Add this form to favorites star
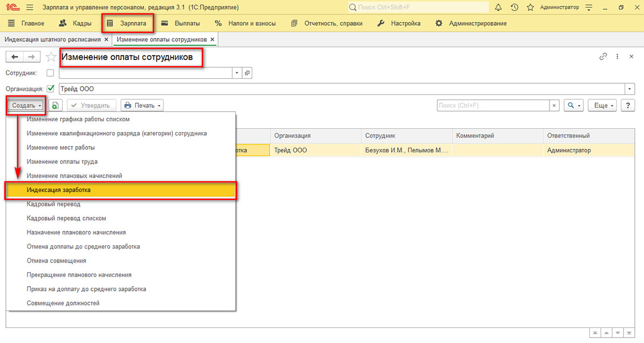This screenshot has height=343, width=644. (x=51, y=57)
